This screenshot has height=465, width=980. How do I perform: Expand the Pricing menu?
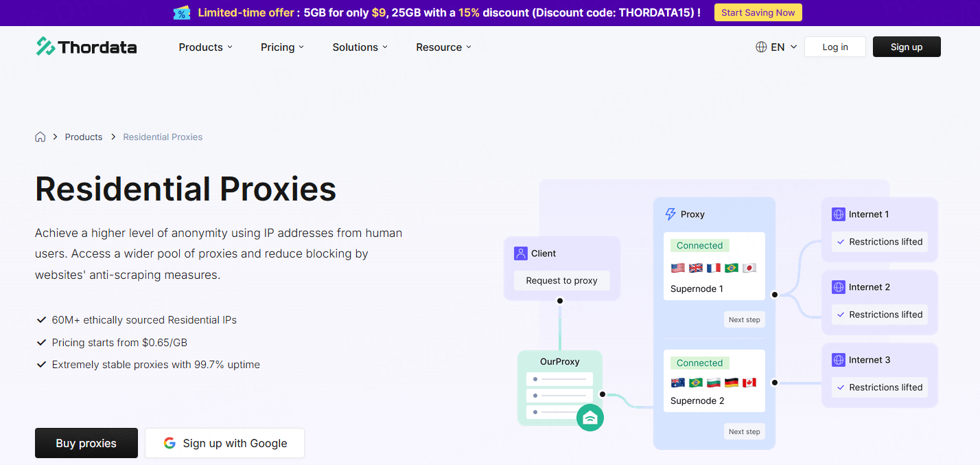282,47
